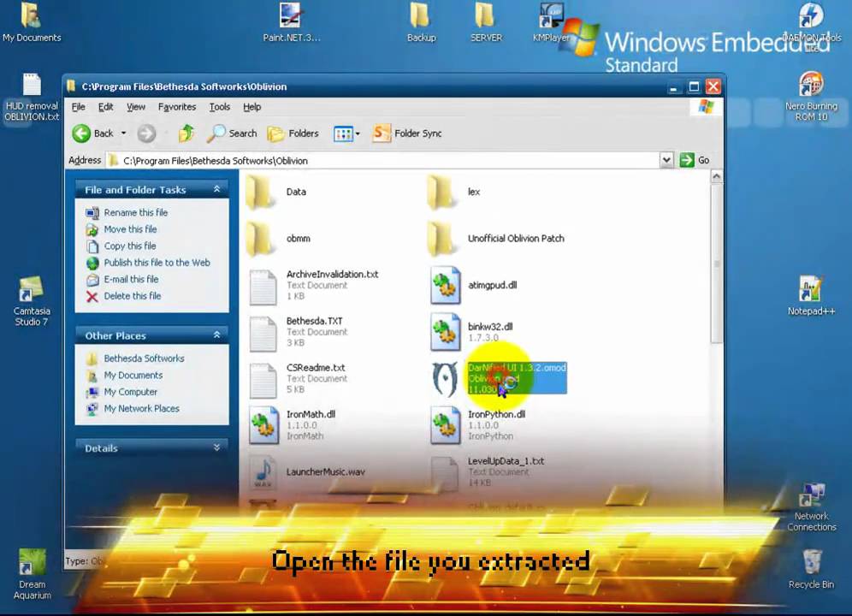Open the My Documents desktop icon
The height and width of the screenshot is (616, 852).
pos(31,21)
